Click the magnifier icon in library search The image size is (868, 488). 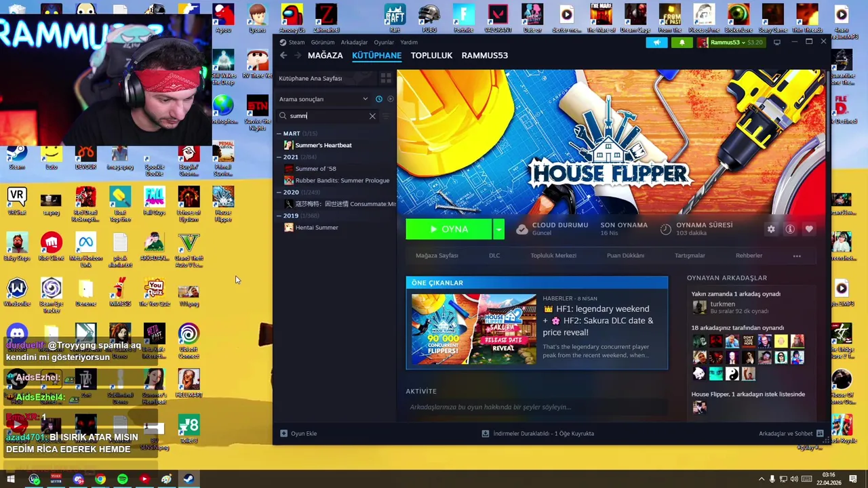283,116
